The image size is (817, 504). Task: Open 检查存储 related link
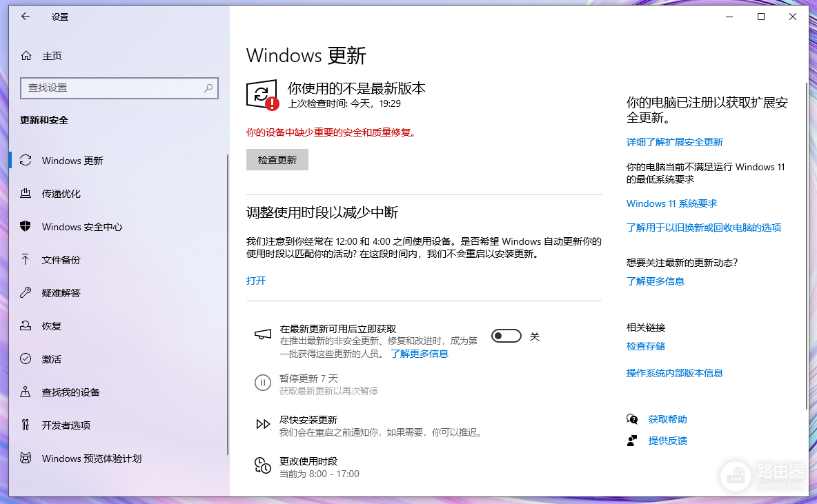point(646,346)
